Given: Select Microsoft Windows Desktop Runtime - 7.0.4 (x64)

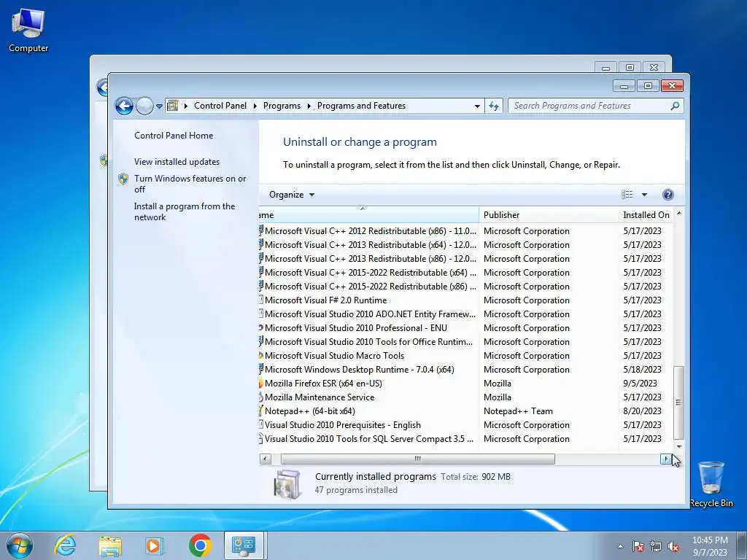Looking at the screenshot, I should 466,370.
